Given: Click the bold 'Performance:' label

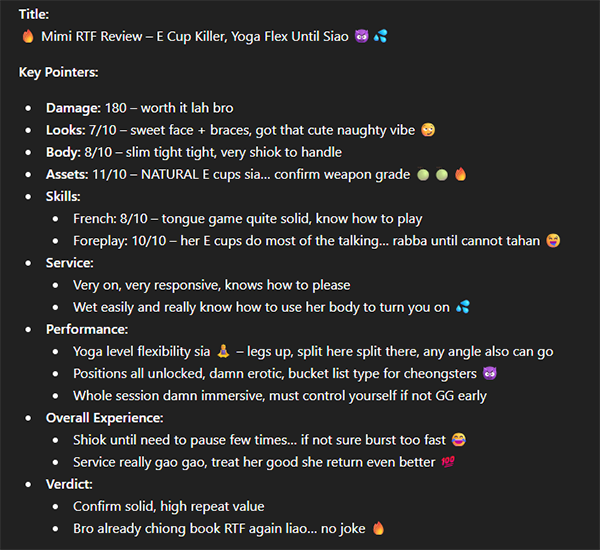Looking at the screenshot, I should click(x=87, y=329).
